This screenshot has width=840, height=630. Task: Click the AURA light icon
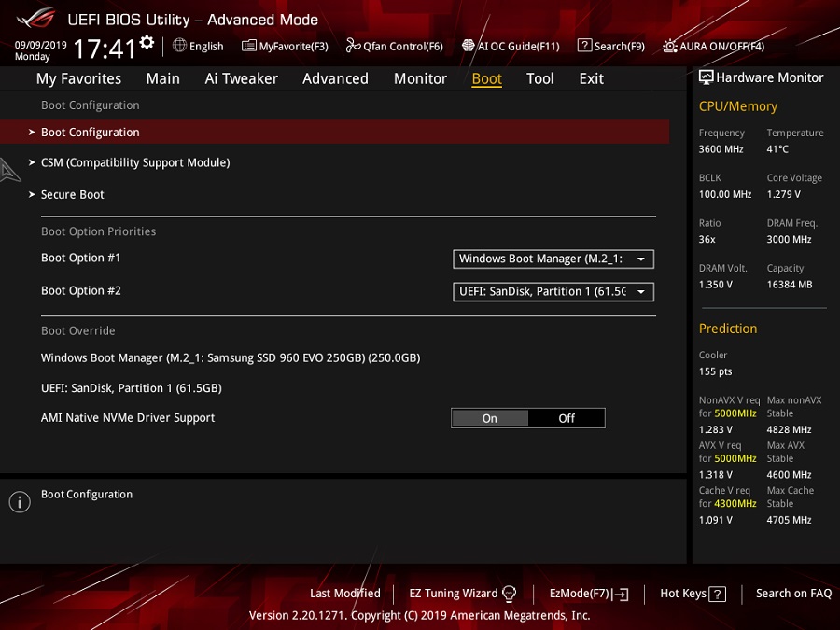(669, 46)
